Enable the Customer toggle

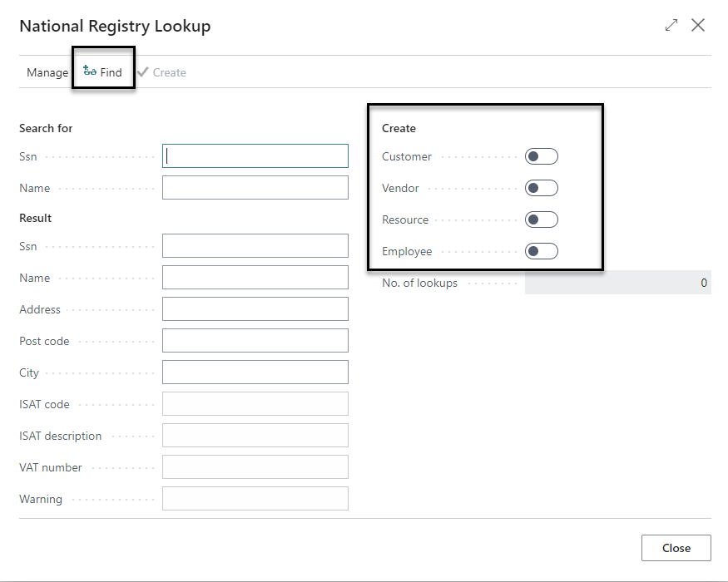point(542,156)
